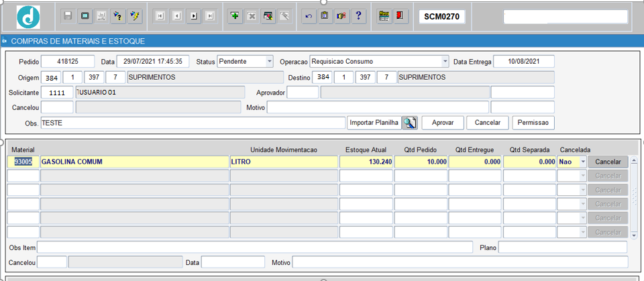Click the Material code cell 93005
This screenshot has height=281, width=644.
coord(23,162)
